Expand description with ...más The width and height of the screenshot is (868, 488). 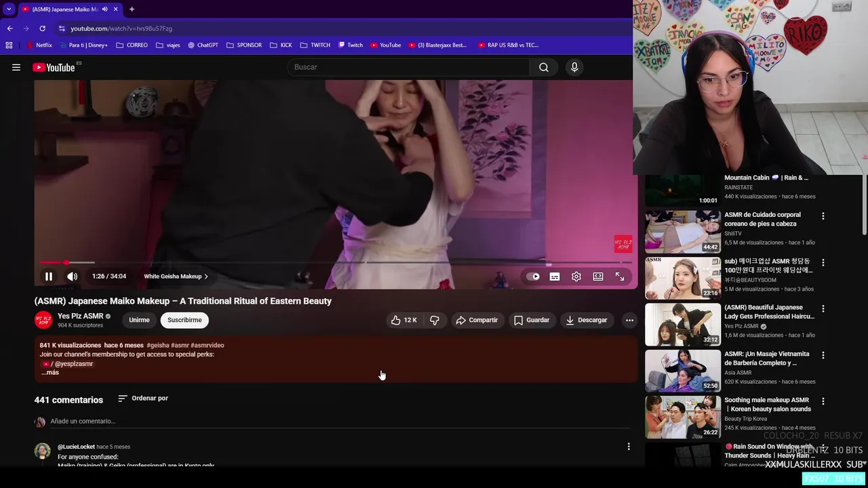[x=50, y=372]
